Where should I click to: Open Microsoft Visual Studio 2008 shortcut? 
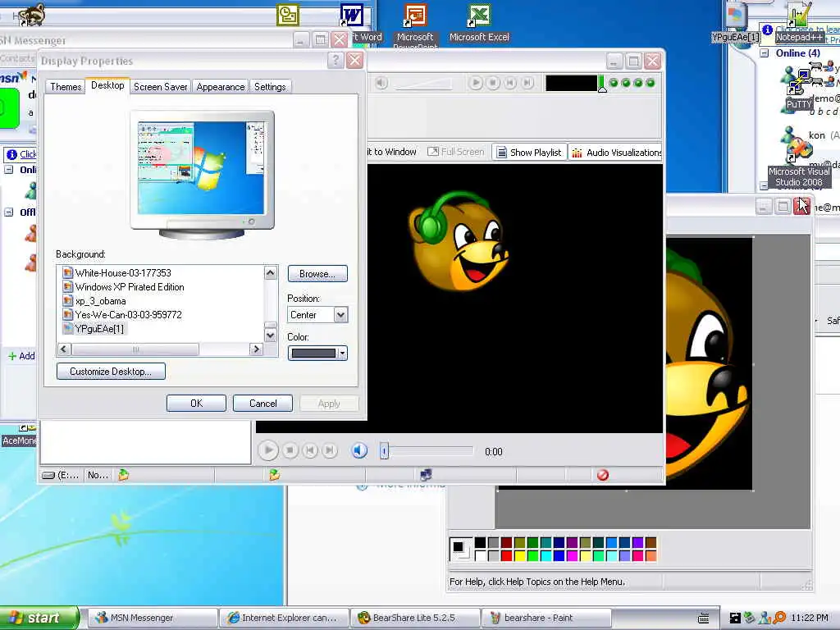(x=799, y=162)
